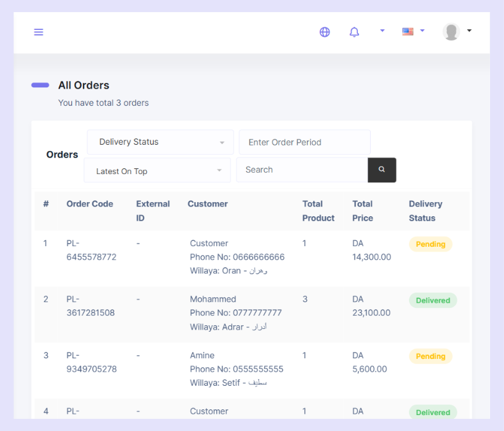This screenshot has height=431, width=504.
Task: Click the Pending badge for order 1
Action: 431,244
